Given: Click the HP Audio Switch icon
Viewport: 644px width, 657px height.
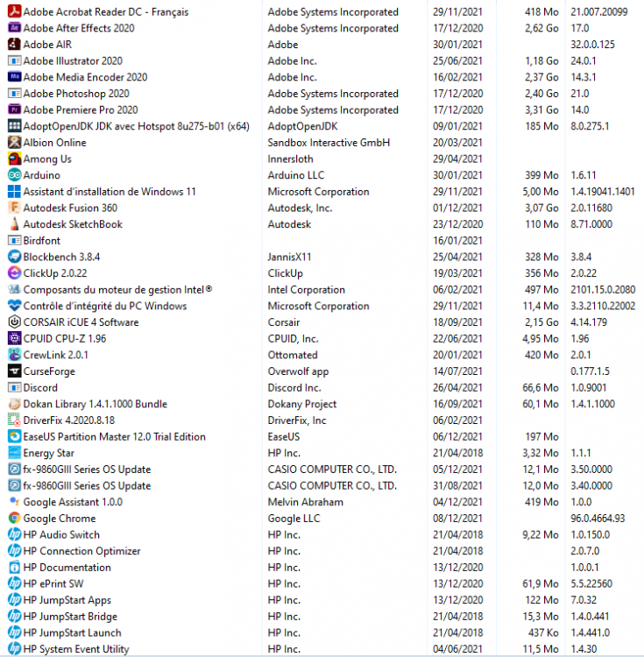Looking at the screenshot, I should [14, 534].
